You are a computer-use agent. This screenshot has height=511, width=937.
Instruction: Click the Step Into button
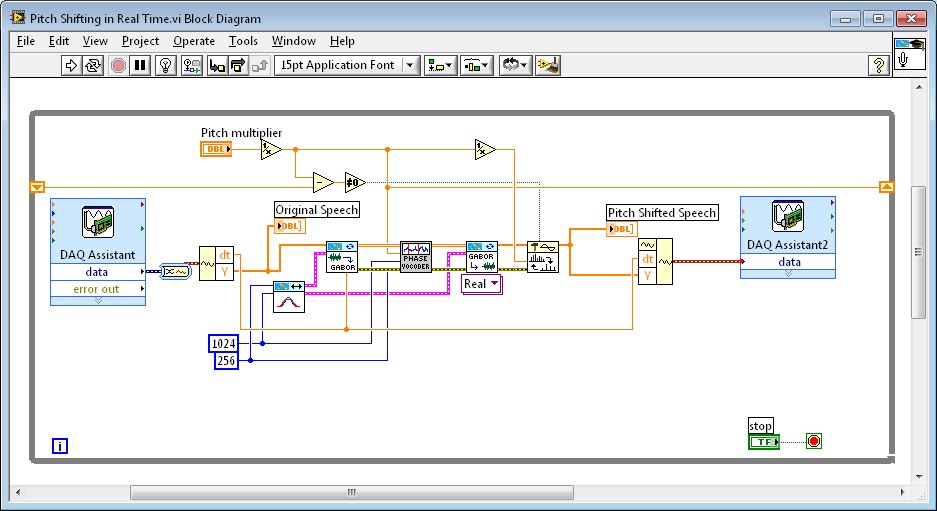(216, 65)
